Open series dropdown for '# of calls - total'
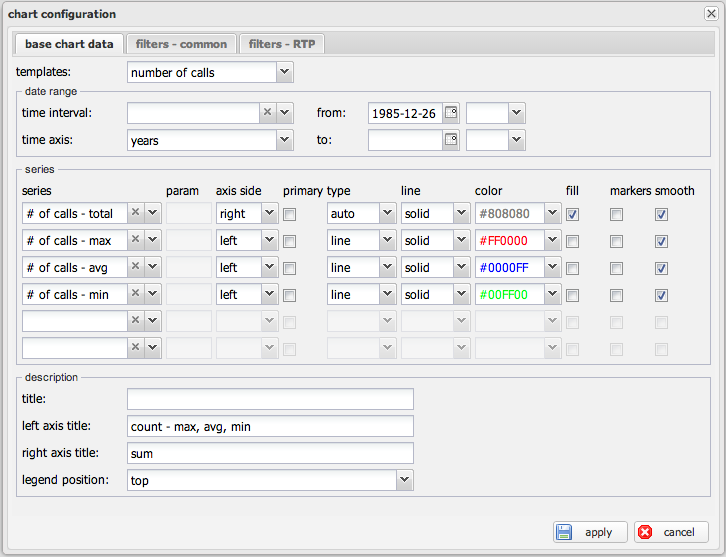Screen dimensions: 726x557 click(x=153, y=213)
